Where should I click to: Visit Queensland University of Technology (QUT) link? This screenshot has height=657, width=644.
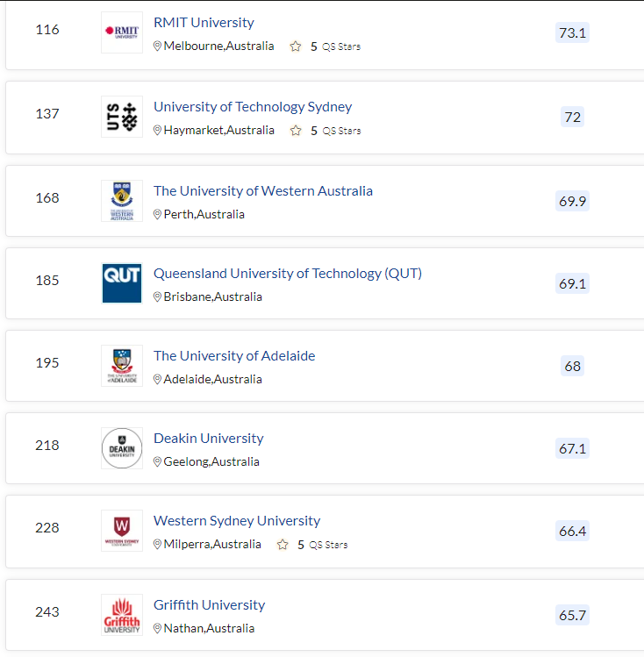288,274
